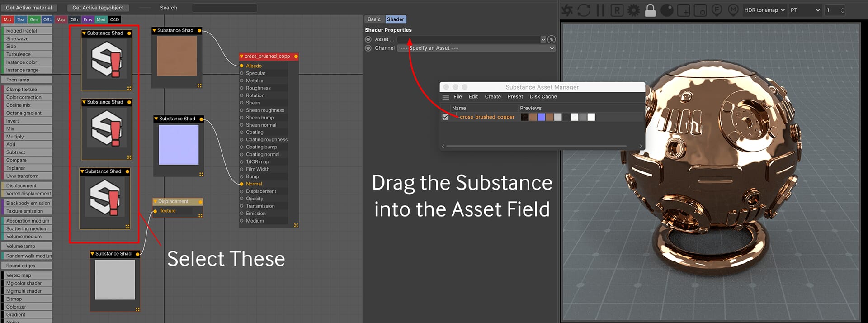Toggle the viewport resolution lock icon
868x323 pixels.
650,10
